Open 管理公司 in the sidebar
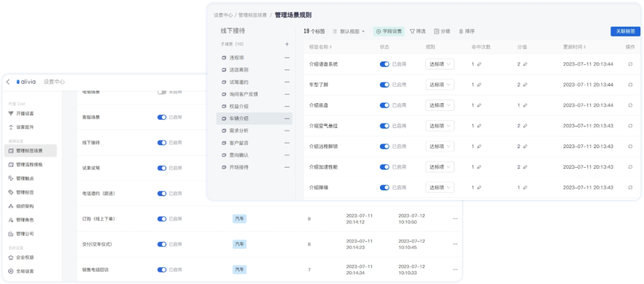The height and width of the screenshot is (284, 644). 21,234
